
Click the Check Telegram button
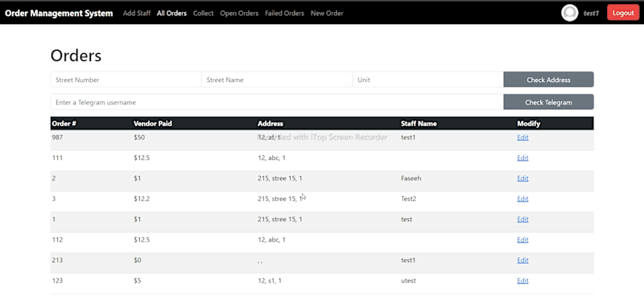click(x=548, y=102)
